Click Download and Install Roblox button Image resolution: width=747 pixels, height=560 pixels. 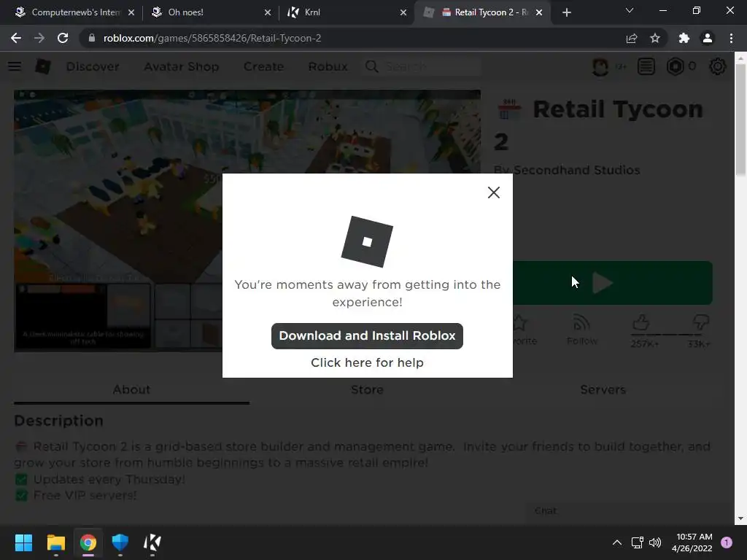(367, 335)
